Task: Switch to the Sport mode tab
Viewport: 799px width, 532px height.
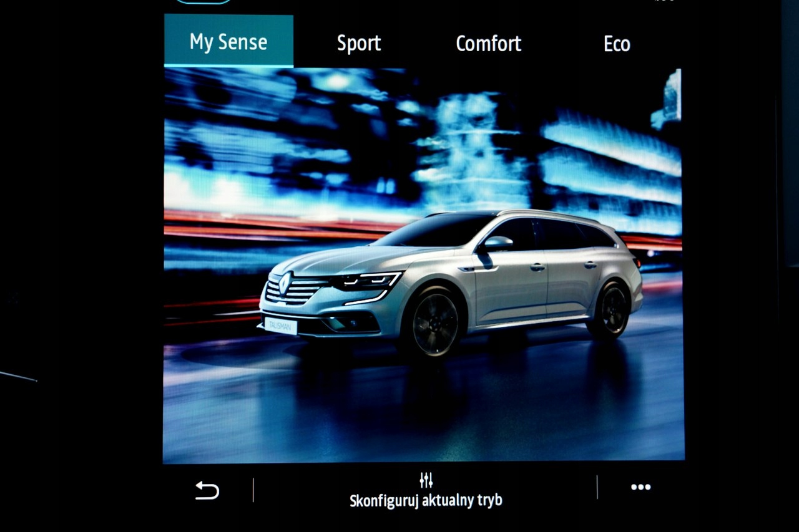Action: [x=359, y=43]
